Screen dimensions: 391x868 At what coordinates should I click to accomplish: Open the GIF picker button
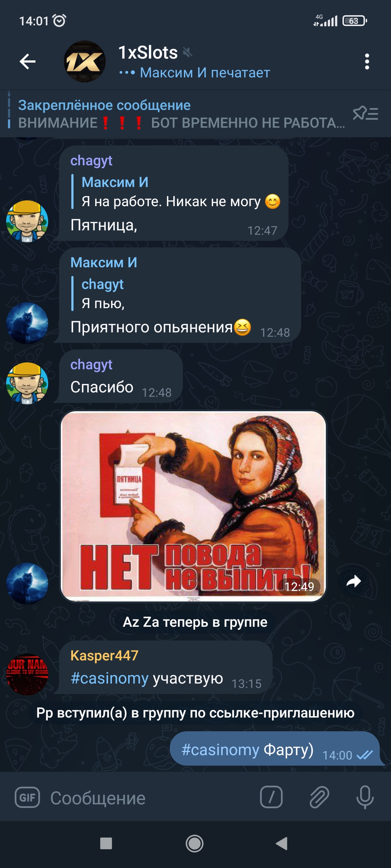click(x=27, y=797)
